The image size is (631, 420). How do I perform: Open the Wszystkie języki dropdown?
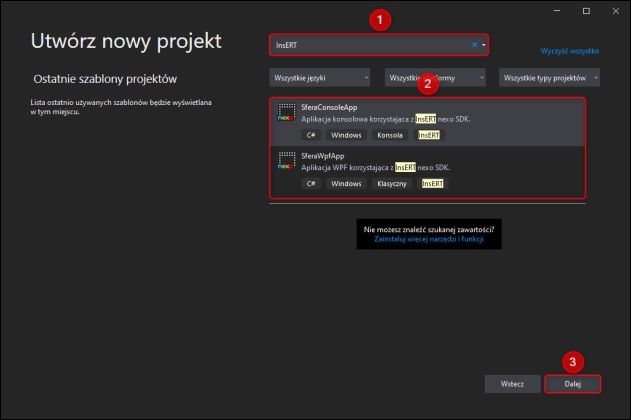pyautogui.click(x=320, y=78)
